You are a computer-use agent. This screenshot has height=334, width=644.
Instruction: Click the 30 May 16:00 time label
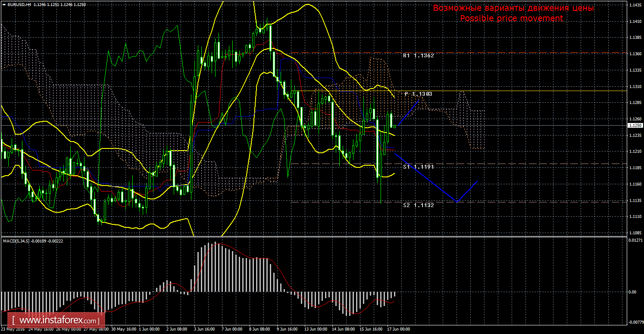(123, 329)
